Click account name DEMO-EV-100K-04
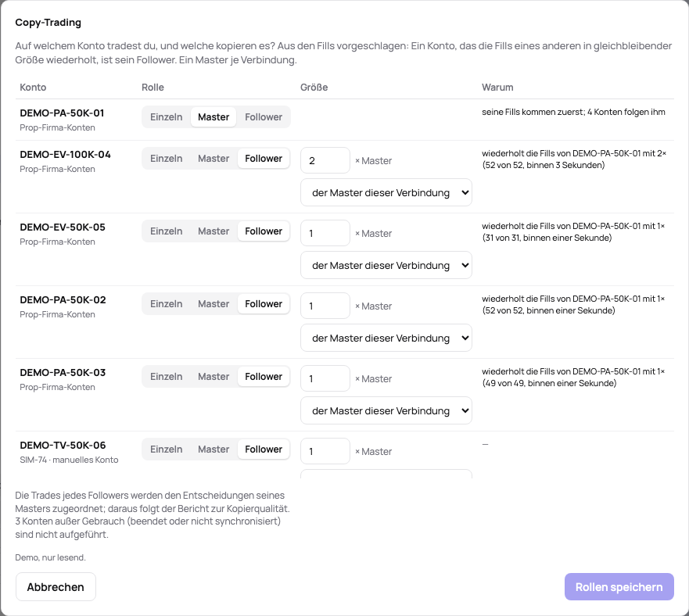Screen dimensions: 689x616 point(65,155)
